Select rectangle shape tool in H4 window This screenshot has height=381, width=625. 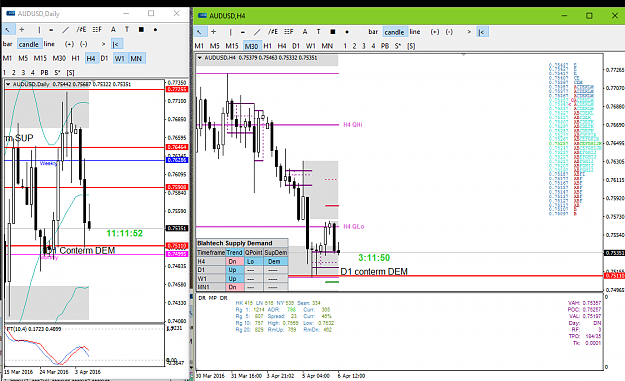[x=333, y=32]
